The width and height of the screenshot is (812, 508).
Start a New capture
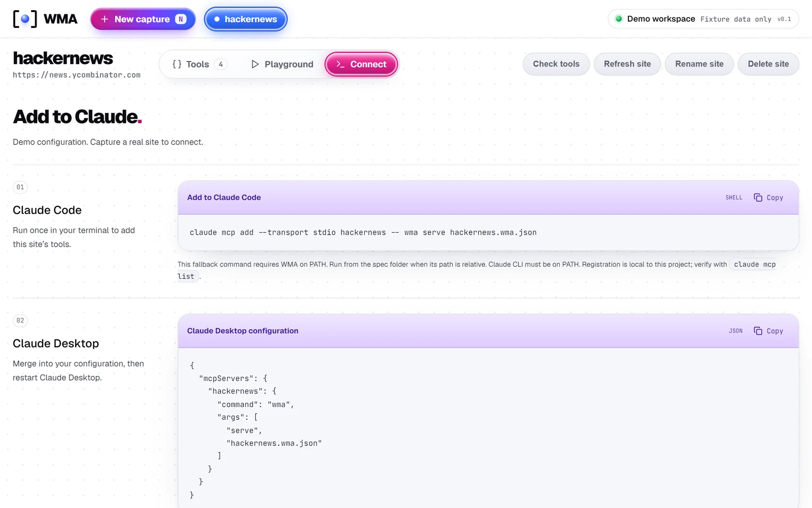143,19
